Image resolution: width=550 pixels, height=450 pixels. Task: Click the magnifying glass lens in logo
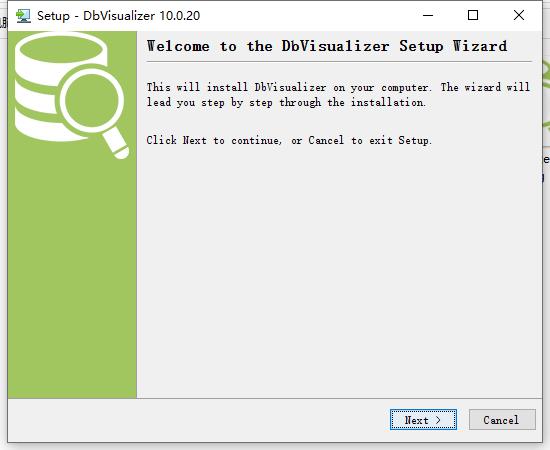click(92, 101)
